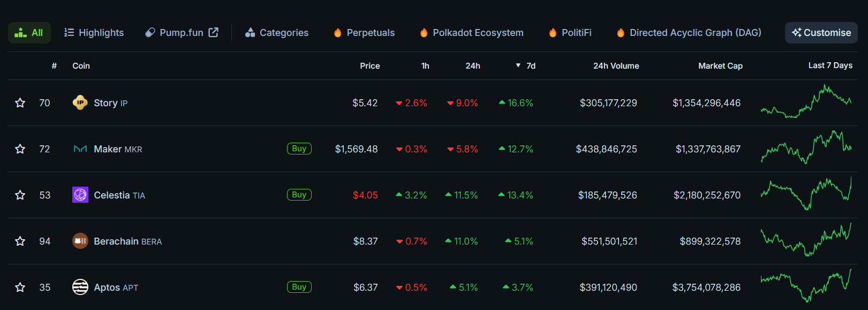Open Berachain's 7-day sparkline chart
The height and width of the screenshot is (310, 868).
[x=806, y=241]
